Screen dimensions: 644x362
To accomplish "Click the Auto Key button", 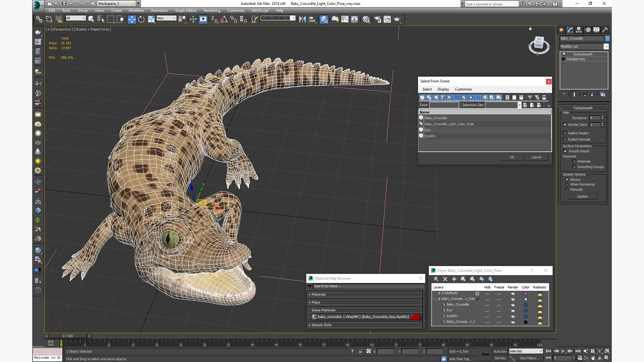I will 500,352.
